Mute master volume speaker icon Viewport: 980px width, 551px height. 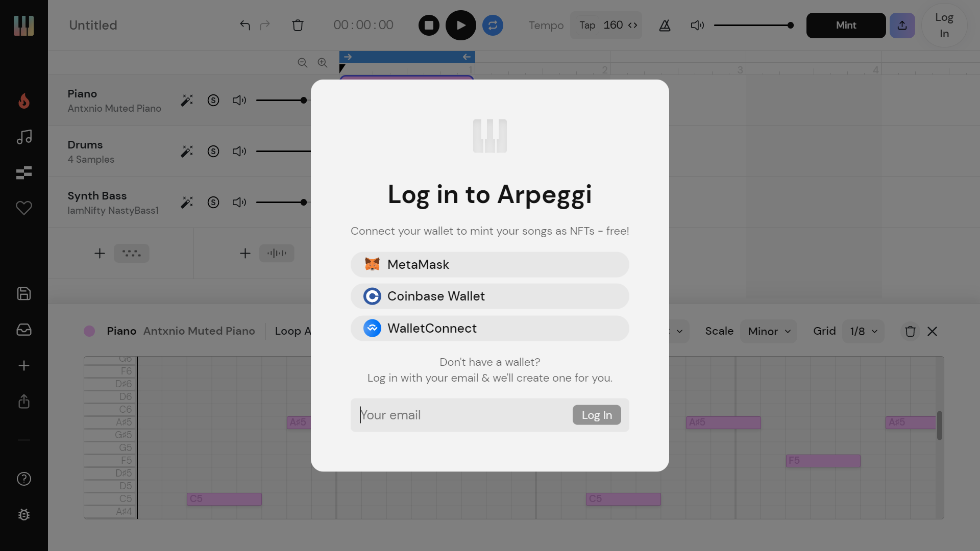click(x=697, y=25)
